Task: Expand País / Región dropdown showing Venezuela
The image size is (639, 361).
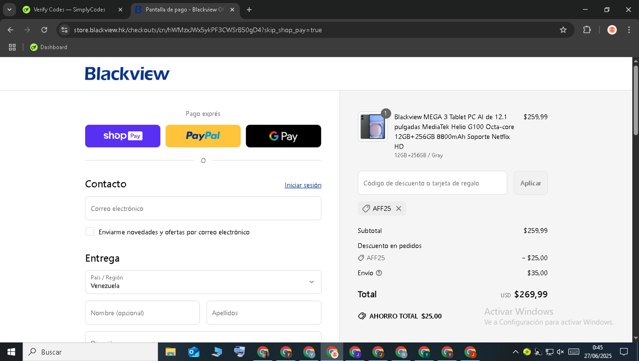Action: click(203, 282)
